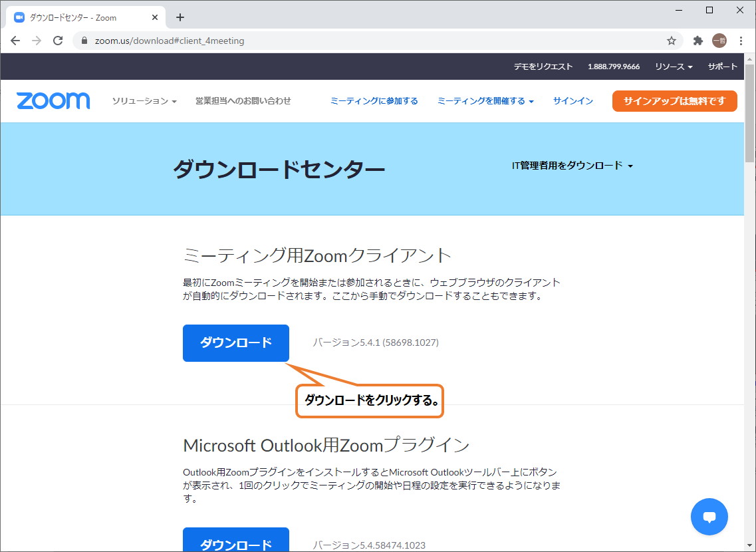Open the サインイン link
This screenshot has width=756, height=552.
pyautogui.click(x=573, y=101)
